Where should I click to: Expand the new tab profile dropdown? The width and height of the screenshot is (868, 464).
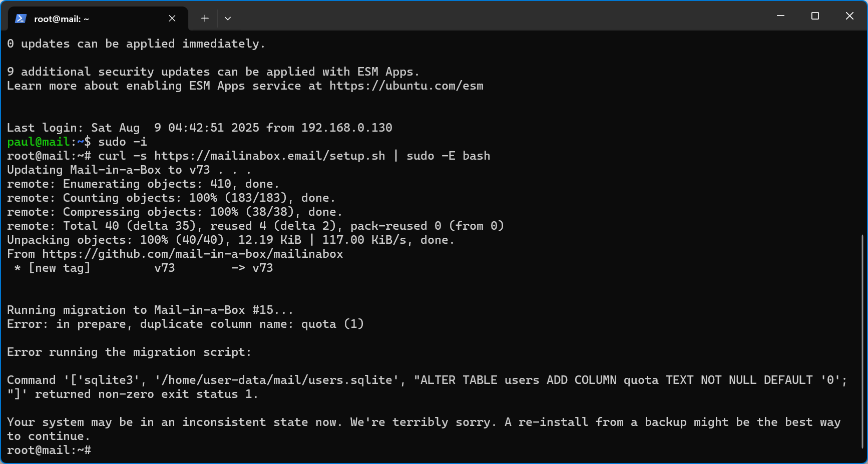coord(228,19)
